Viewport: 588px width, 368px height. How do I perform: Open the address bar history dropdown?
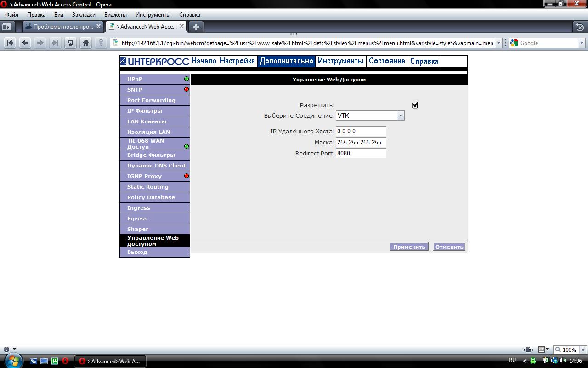499,43
